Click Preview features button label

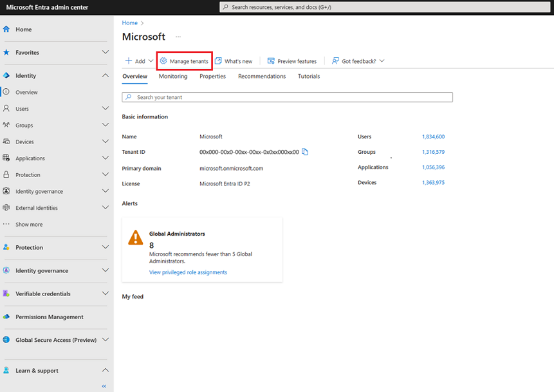point(297,61)
